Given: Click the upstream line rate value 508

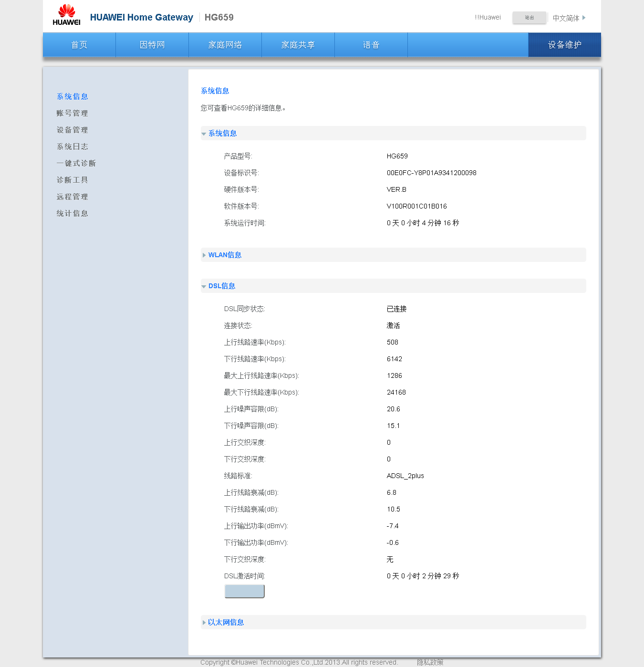Looking at the screenshot, I should tap(393, 342).
